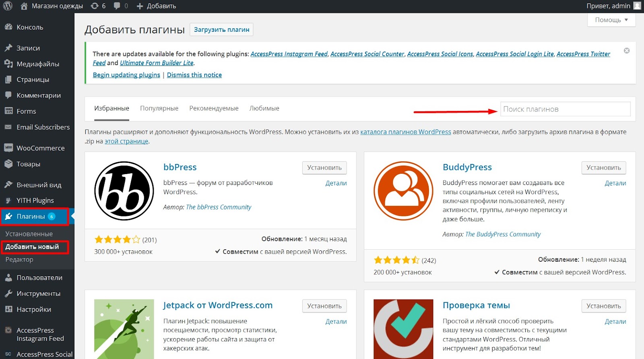Click the YITH Plugins icon
The width and height of the screenshot is (644, 359).
(x=8, y=200)
